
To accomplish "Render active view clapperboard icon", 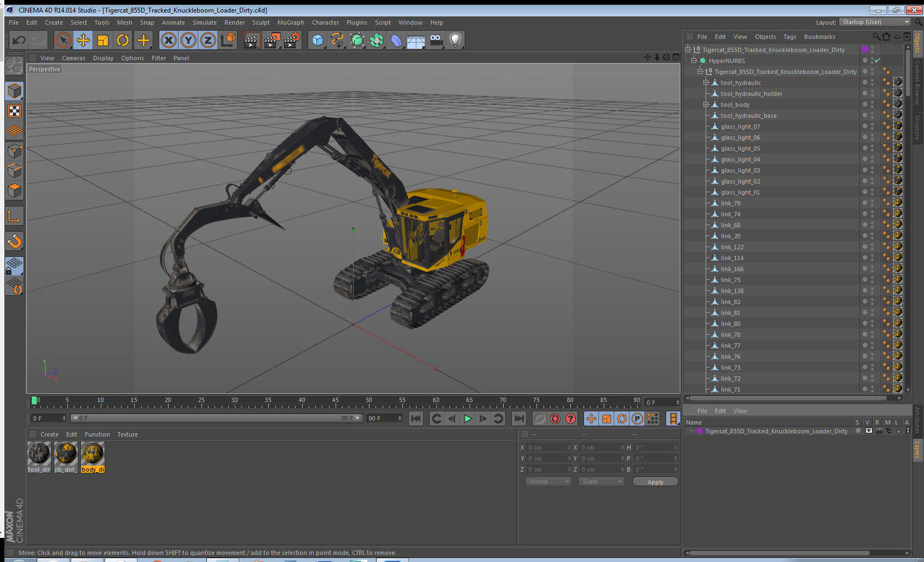I will [251, 40].
